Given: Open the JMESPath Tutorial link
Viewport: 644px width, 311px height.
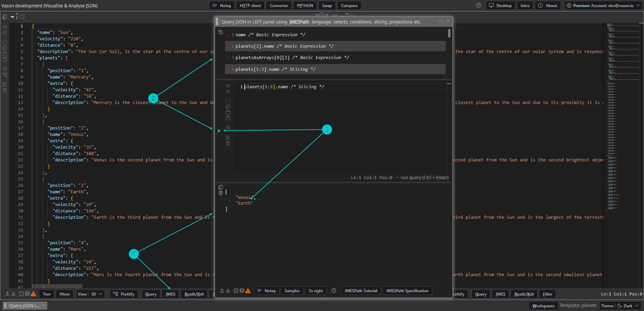Looking at the screenshot, I should click(x=361, y=291).
